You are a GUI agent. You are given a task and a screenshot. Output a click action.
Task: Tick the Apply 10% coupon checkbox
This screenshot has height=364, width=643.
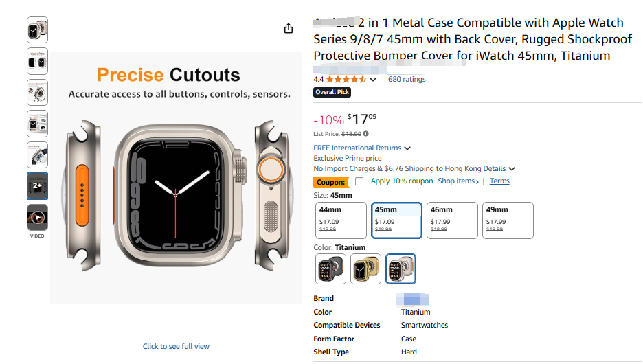click(359, 181)
